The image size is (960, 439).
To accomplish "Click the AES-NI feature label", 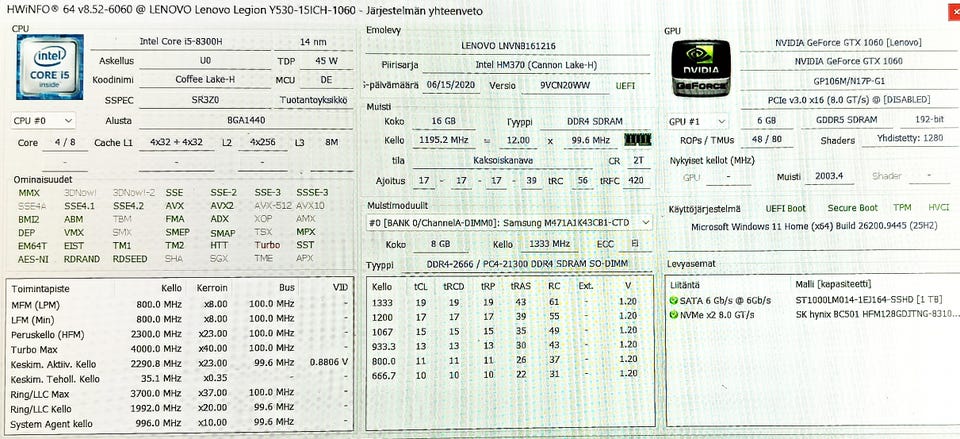I will coord(33,259).
